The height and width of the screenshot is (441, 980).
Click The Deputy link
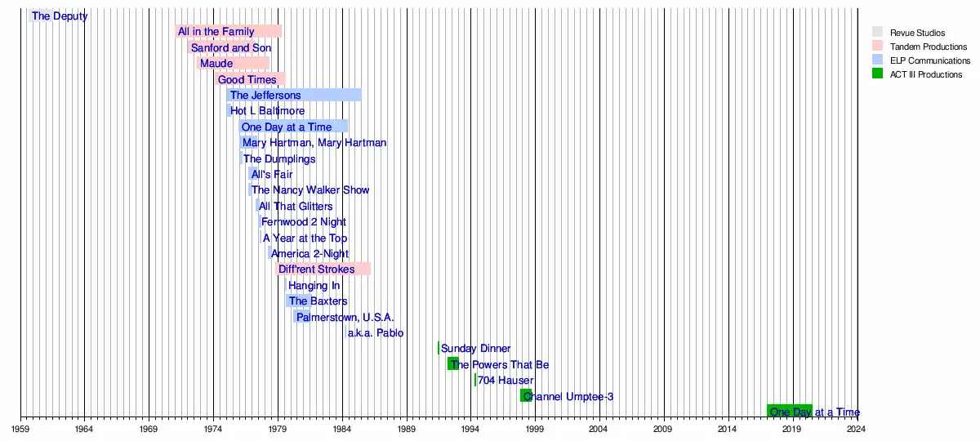pos(60,16)
